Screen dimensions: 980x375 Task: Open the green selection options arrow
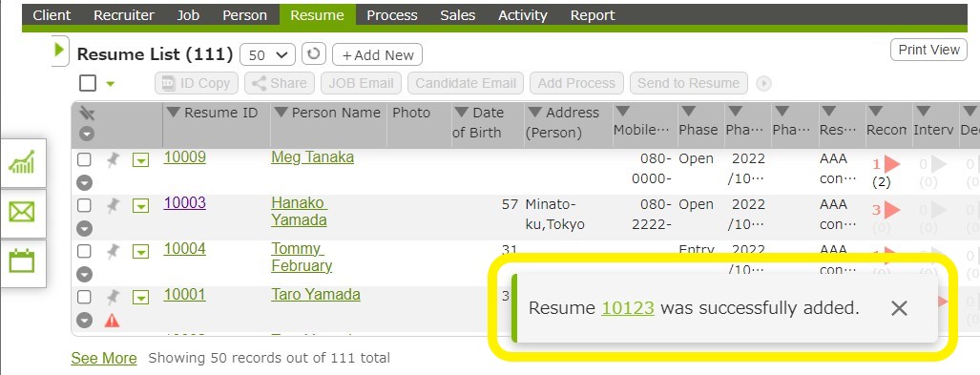pyautogui.click(x=111, y=84)
